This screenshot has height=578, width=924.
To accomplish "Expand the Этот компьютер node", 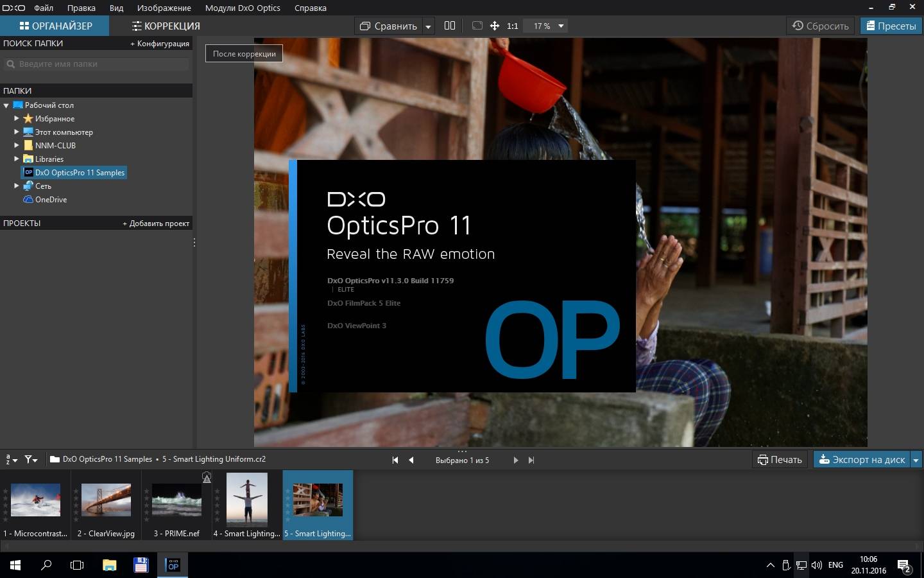I will (17, 132).
